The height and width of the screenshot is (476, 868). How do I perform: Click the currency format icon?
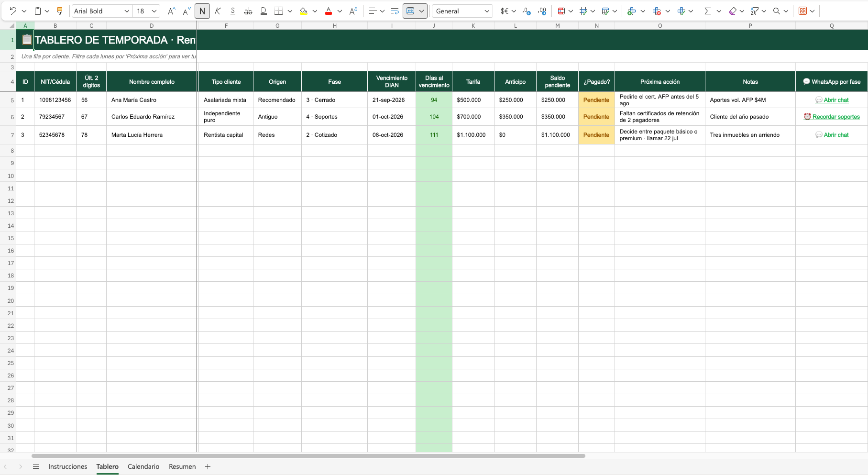tap(504, 11)
